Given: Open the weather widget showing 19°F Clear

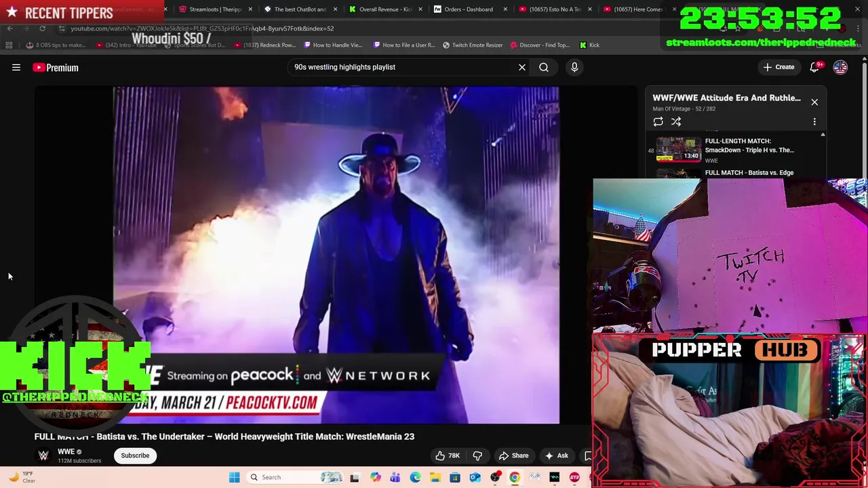Looking at the screenshot, I should (x=20, y=477).
